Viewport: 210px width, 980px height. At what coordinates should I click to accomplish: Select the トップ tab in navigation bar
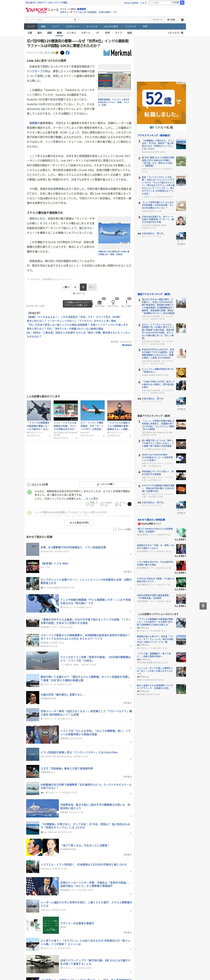[31, 27]
